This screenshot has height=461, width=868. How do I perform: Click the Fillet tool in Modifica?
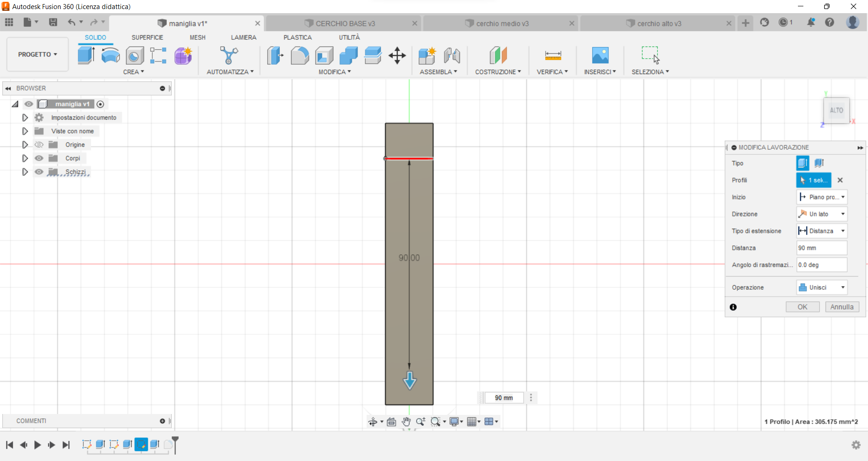coord(300,56)
